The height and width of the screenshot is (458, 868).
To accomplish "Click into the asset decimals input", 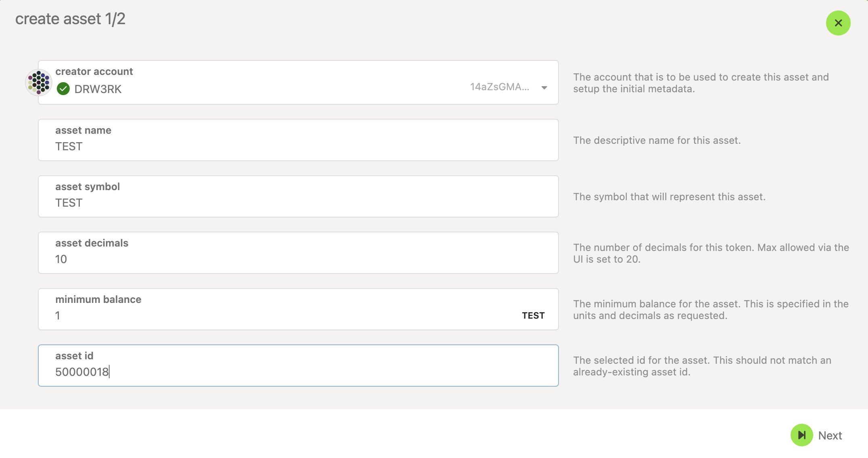I will pyautogui.click(x=298, y=259).
